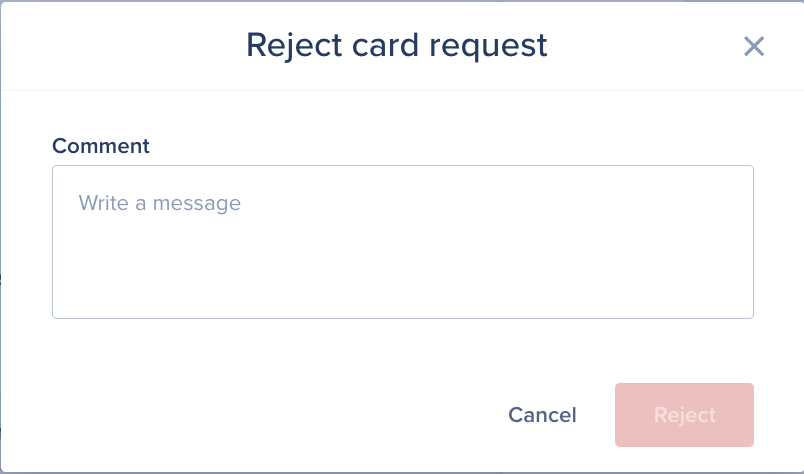Dismiss the dialog using the X icon

753,46
